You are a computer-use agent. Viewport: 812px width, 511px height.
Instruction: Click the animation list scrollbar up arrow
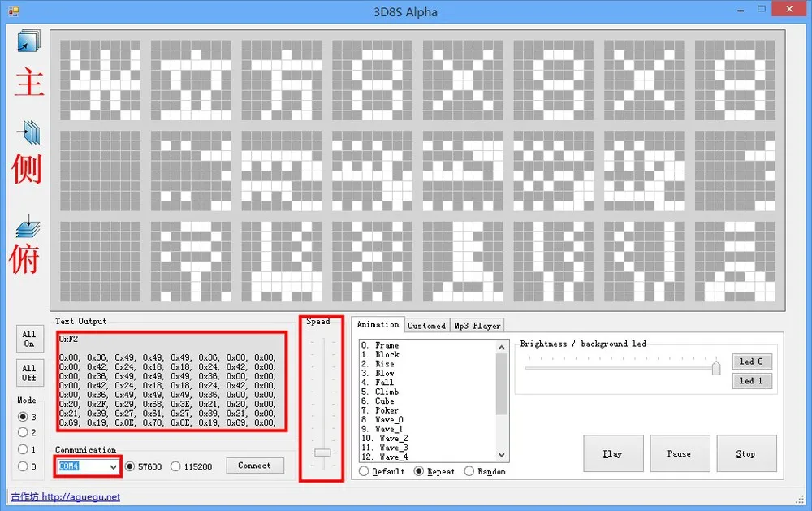pyautogui.click(x=501, y=347)
